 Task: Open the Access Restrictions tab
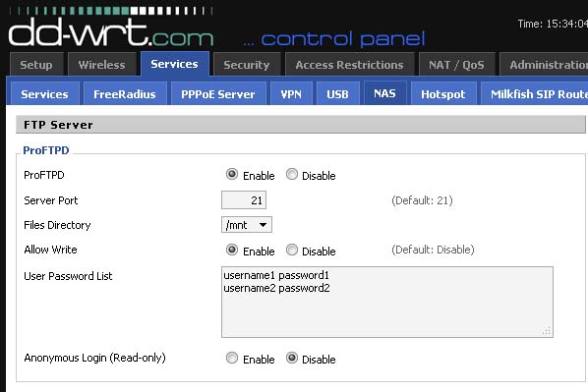coord(349,65)
